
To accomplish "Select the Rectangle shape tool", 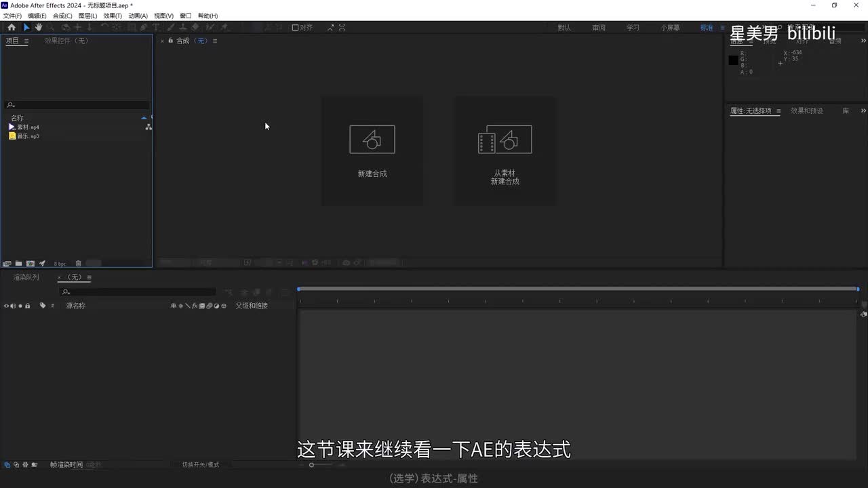I will tap(132, 27).
